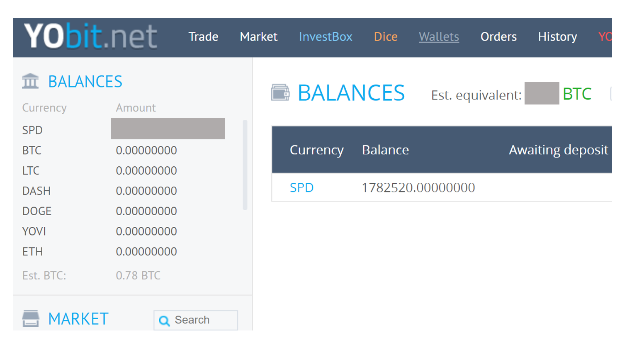Click the sidebar balances scrollbar

click(245, 165)
